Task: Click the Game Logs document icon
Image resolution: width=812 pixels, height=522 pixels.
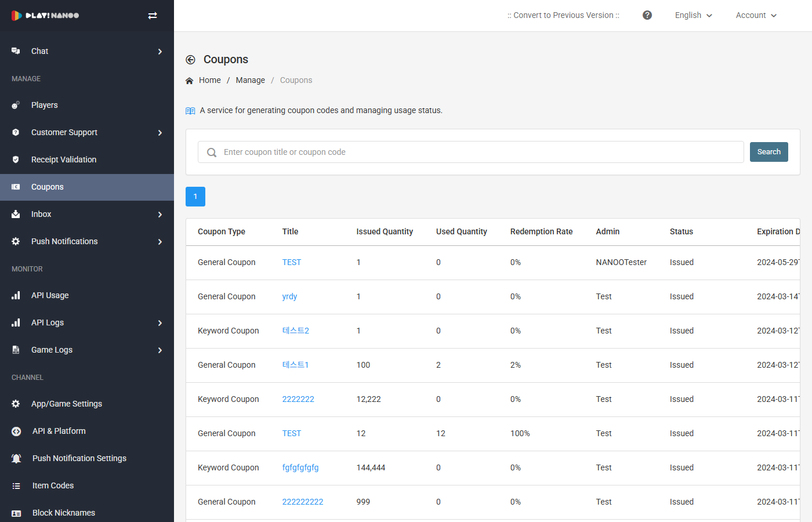Action: 16,350
